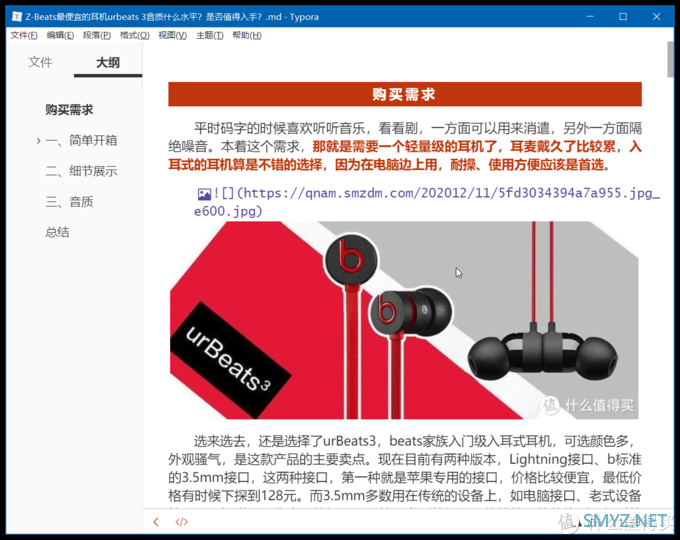Go to 总结 outline entry
This screenshot has height=540, width=680.
(x=57, y=232)
